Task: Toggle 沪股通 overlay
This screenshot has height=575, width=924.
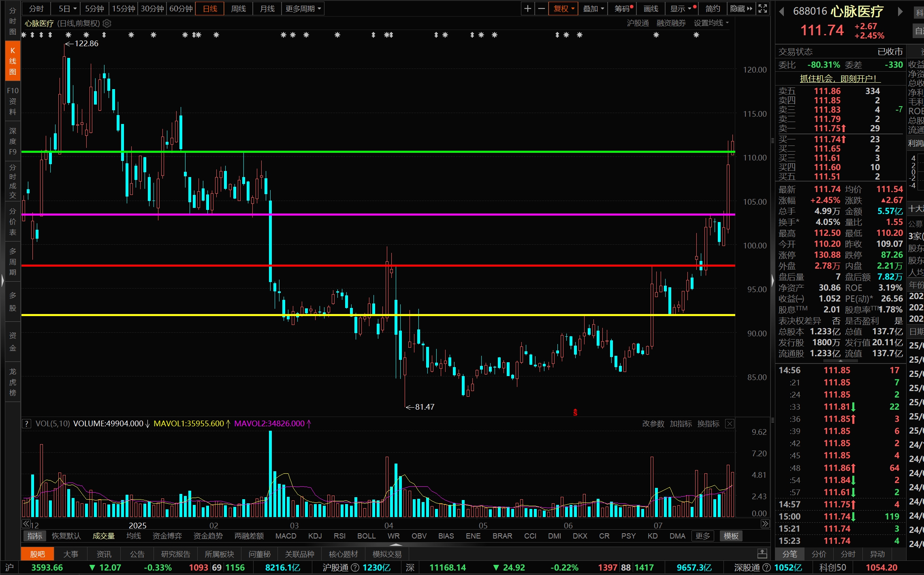Action: pos(638,23)
